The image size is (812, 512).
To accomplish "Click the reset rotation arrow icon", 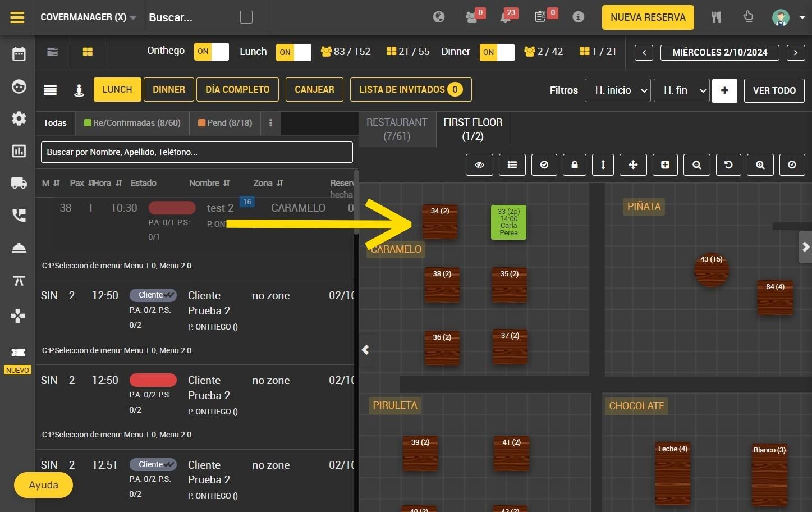I will click(x=728, y=164).
